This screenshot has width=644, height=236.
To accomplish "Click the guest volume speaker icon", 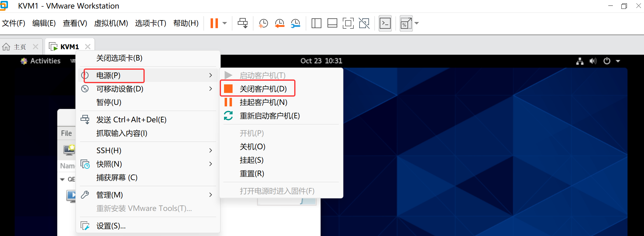I will 593,61.
